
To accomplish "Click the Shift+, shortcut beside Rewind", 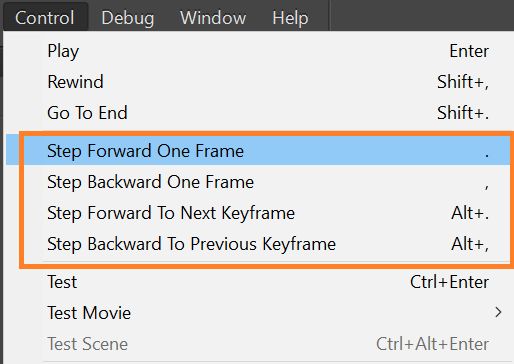I will 463,82.
